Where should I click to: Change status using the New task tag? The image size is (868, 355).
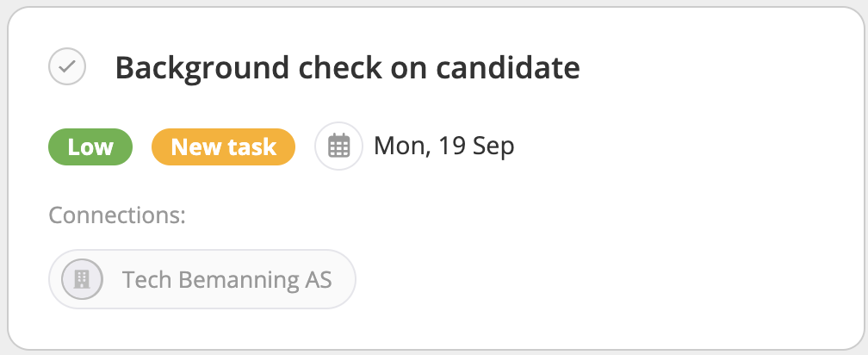click(x=223, y=147)
